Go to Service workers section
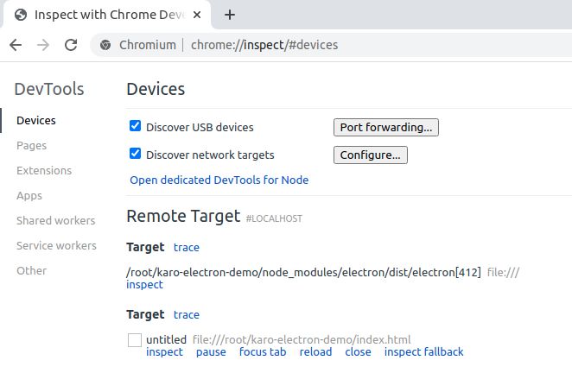The width and height of the screenshot is (572, 392). [x=56, y=246]
